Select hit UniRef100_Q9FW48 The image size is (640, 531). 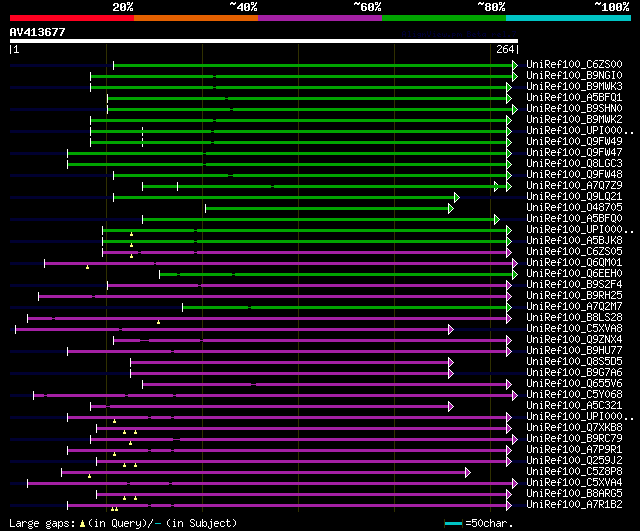coord(574,175)
